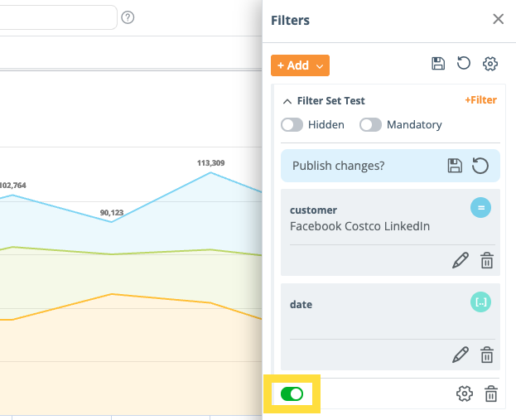Click the +Filter link
The image size is (516, 420).
[x=480, y=100]
